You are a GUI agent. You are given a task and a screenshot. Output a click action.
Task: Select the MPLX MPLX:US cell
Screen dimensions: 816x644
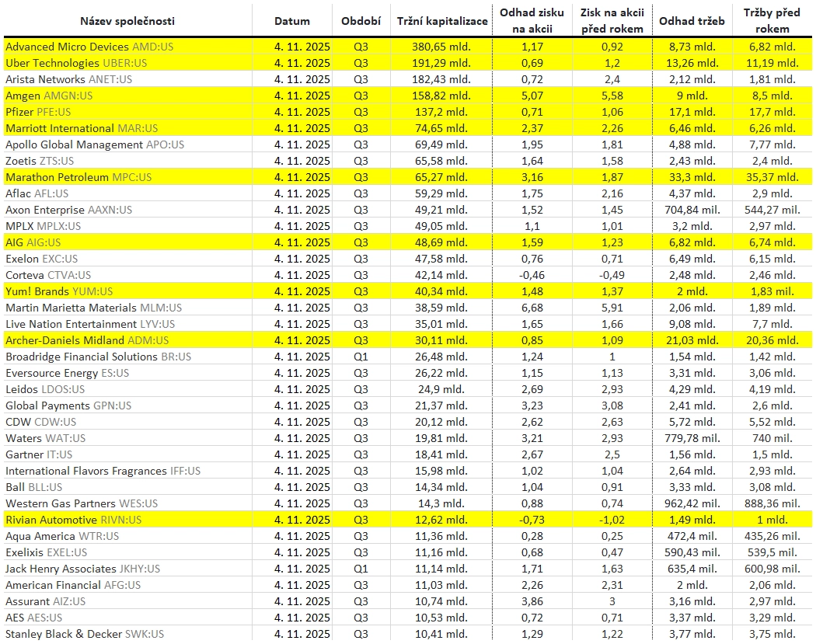point(44,226)
